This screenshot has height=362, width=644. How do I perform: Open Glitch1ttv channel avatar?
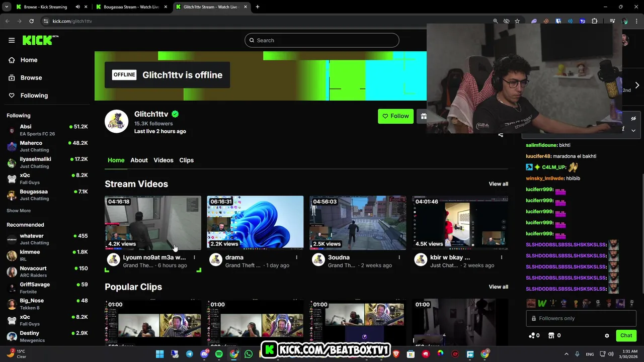116,122
